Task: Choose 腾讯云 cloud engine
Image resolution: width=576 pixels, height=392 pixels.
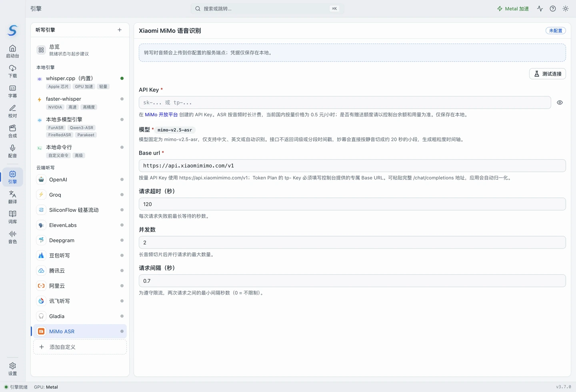Action: tap(80, 271)
